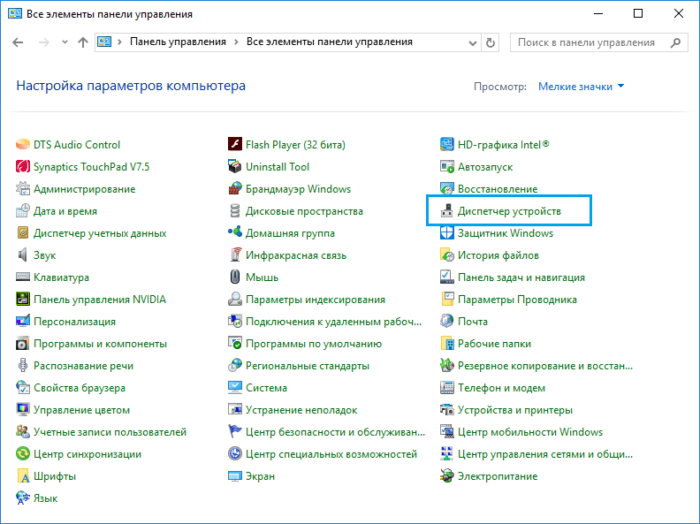This screenshot has width=700, height=524.
Task: Open Диспетчер учетных данных link
Action: coord(100,233)
